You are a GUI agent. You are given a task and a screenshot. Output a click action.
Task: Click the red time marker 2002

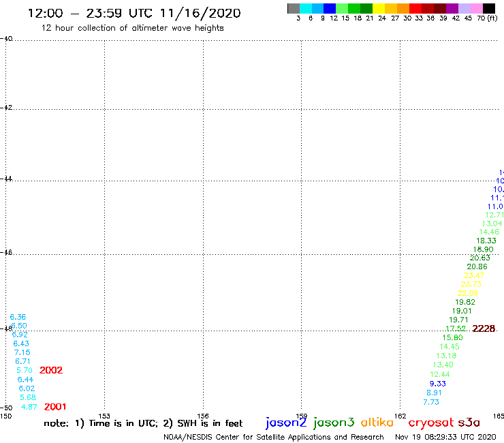51,370
